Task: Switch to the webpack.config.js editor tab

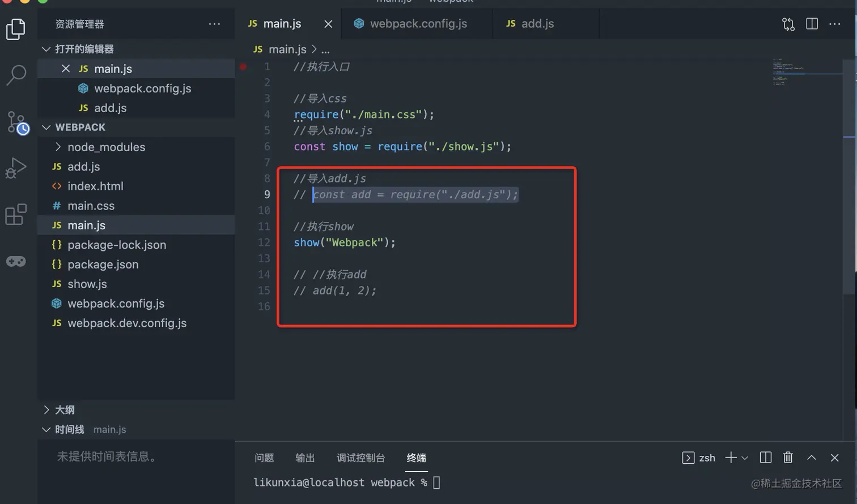Action: 418,24
